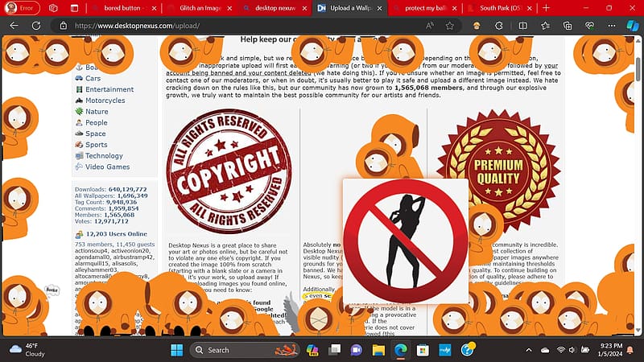Open the Favorites list icon
Screen dimensions: 644x362
(545, 26)
